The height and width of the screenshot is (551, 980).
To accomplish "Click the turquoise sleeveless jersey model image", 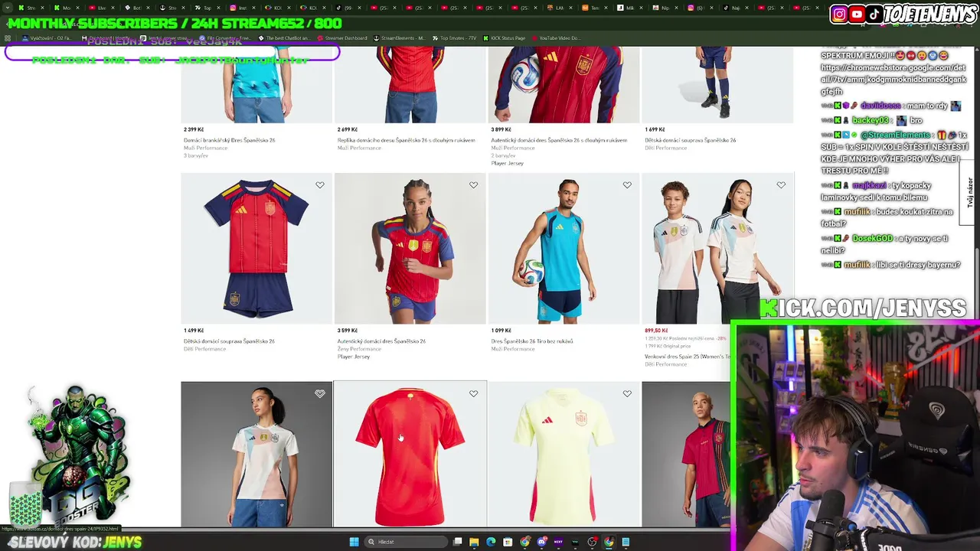I will pos(563,249).
